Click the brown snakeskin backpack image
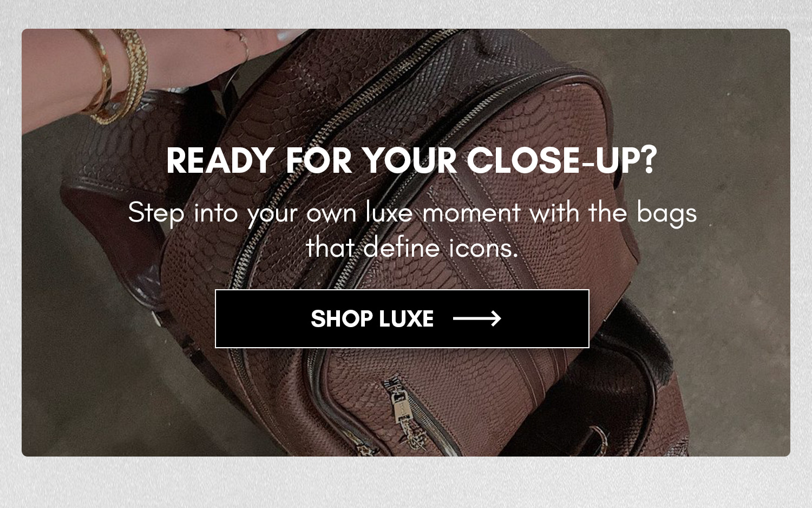Screen dimensions: 812x508 coord(406,243)
